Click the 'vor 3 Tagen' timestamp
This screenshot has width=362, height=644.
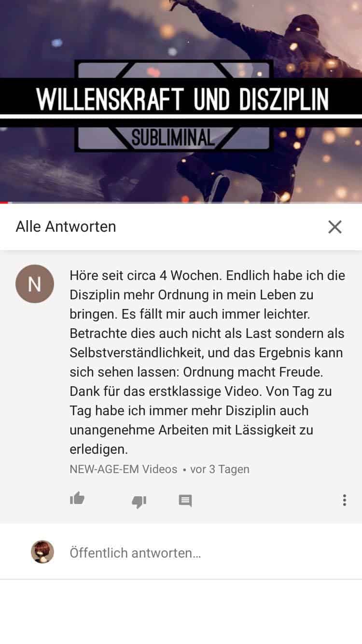pyautogui.click(x=220, y=469)
